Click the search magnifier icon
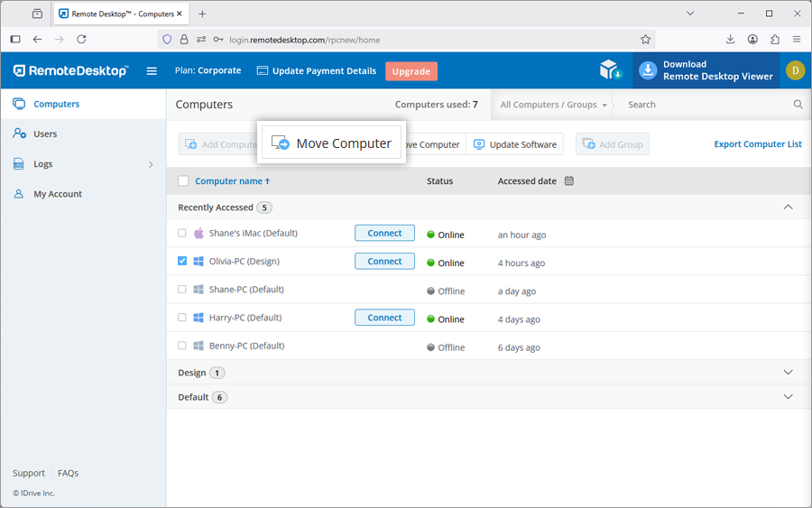Viewport: 812px width, 508px height. click(x=798, y=105)
